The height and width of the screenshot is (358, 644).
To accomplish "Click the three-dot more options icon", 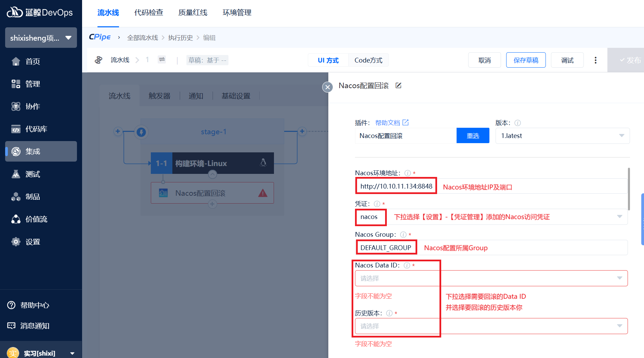I will [595, 60].
